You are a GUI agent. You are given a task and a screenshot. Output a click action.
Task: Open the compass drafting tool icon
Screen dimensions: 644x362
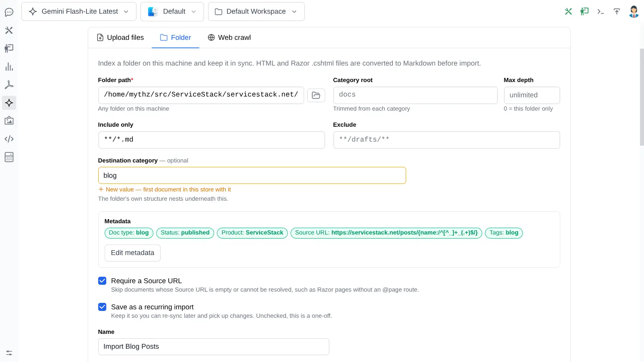click(x=9, y=85)
